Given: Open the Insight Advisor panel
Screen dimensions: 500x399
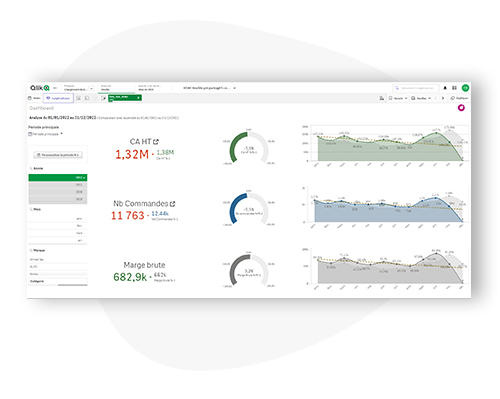Looking at the screenshot, I should pos(58,98).
